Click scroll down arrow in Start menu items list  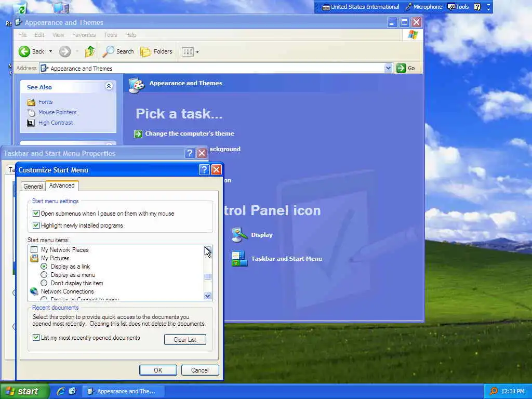pyautogui.click(x=208, y=296)
